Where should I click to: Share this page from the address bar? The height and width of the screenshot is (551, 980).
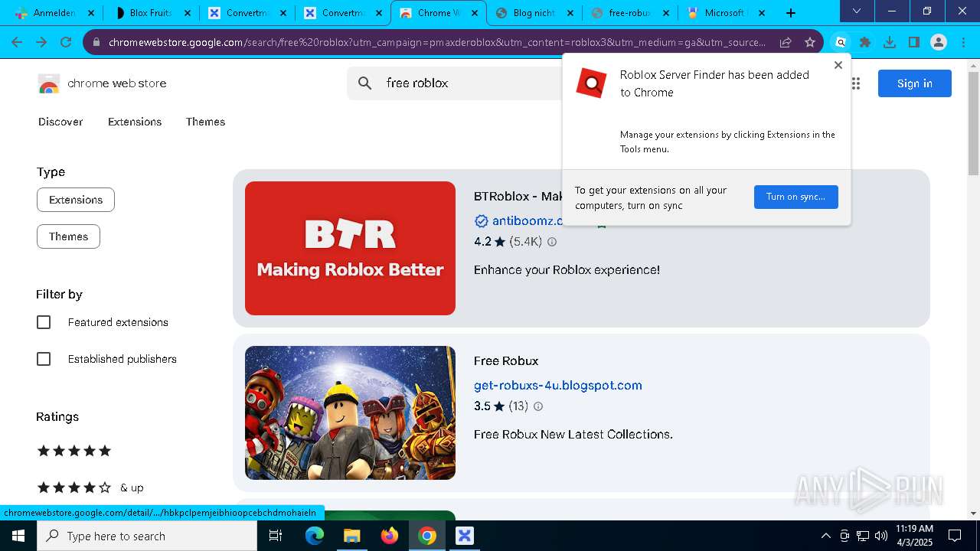[786, 42]
